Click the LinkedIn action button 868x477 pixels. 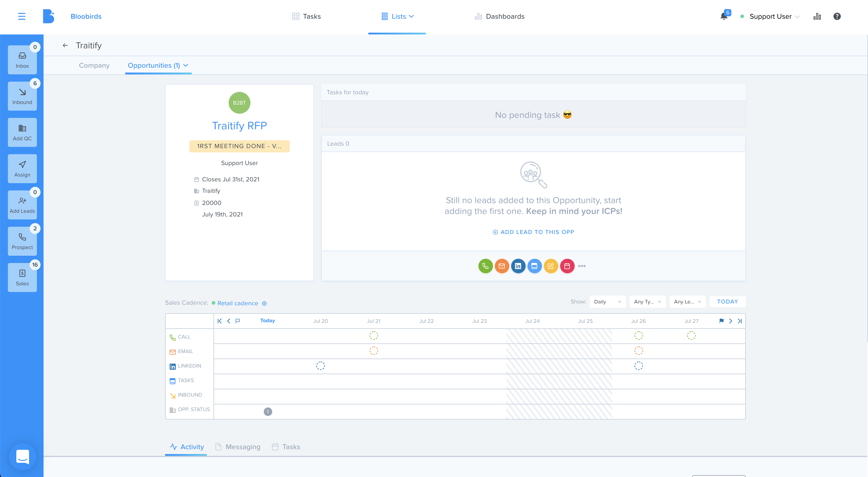coord(518,266)
